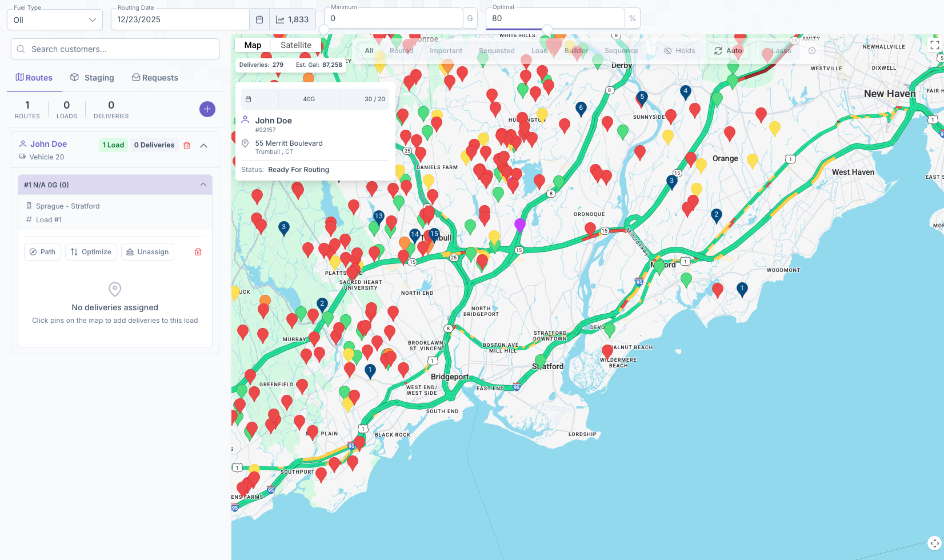
Task: Open the Requests tab
Action: [x=155, y=78]
